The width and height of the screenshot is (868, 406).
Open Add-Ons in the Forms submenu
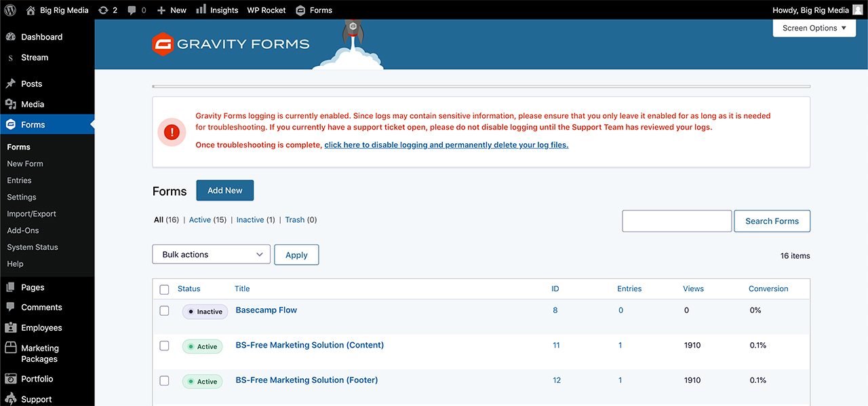(x=23, y=231)
